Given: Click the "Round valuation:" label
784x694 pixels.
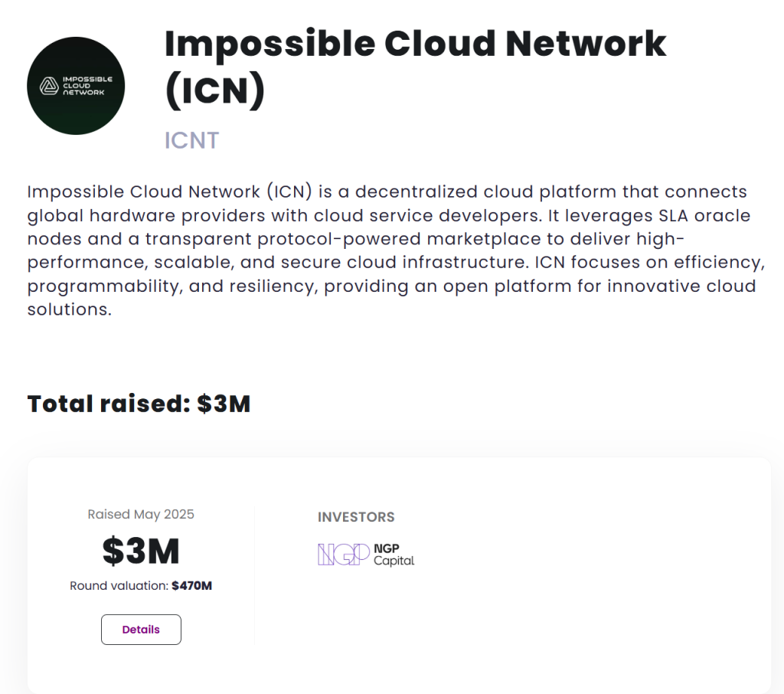Looking at the screenshot, I should [x=119, y=586].
